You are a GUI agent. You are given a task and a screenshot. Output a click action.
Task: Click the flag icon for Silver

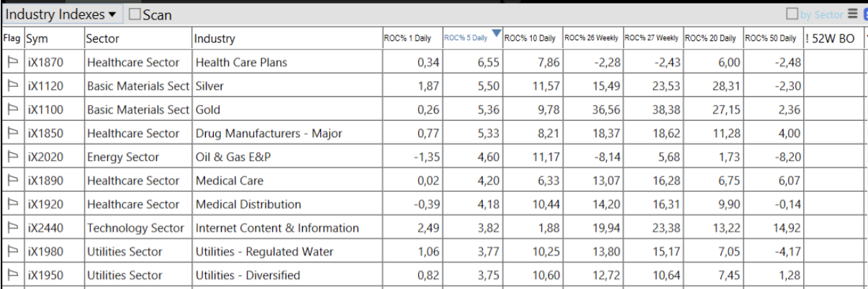click(x=12, y=86)
